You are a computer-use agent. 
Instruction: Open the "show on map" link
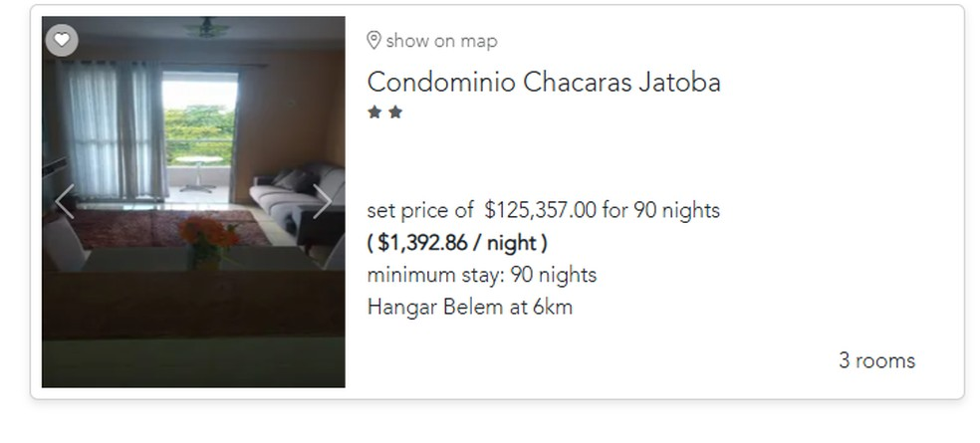pos(441,41)
